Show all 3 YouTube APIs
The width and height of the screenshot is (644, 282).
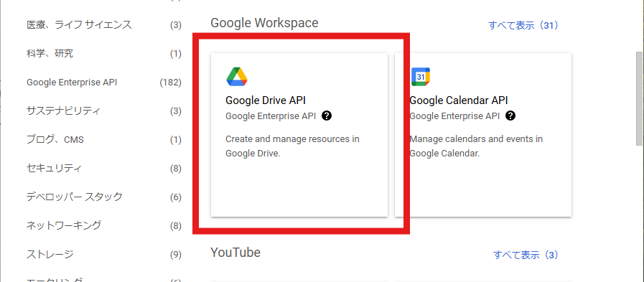click(x=526, y=255)
